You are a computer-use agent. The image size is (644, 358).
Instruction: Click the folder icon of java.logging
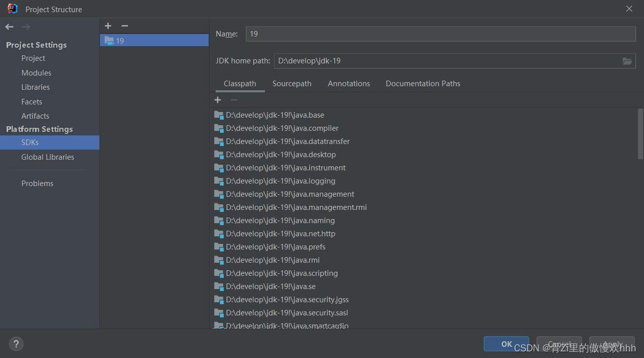coord(219,181)
